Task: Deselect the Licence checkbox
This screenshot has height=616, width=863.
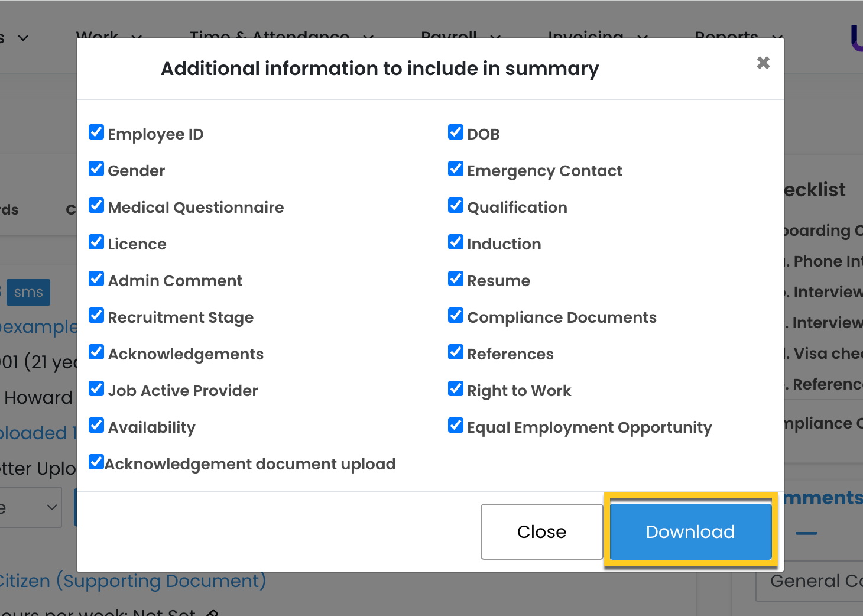Action: 96,242
